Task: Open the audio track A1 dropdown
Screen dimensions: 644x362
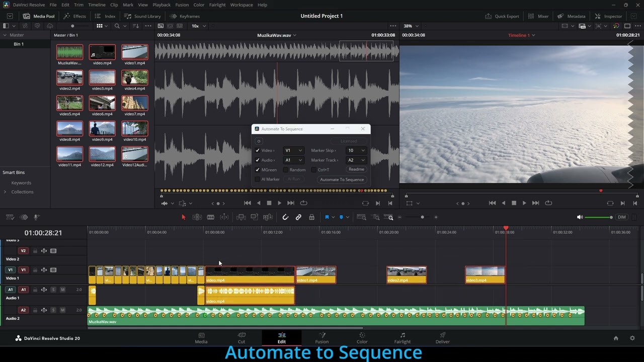Action: [293, 160]
